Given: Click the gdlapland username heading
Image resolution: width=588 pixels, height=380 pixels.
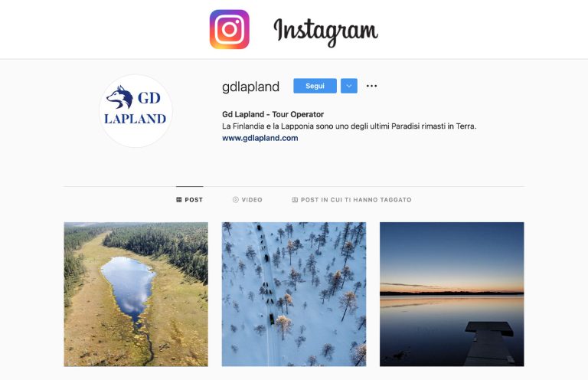Looking at the screenshot, I should [x=250, y=87].
